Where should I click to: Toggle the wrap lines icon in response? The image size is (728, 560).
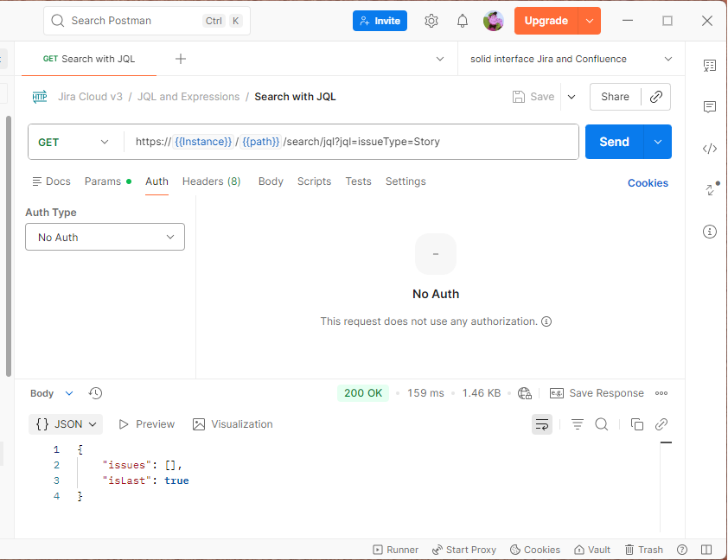click(542, 424)
